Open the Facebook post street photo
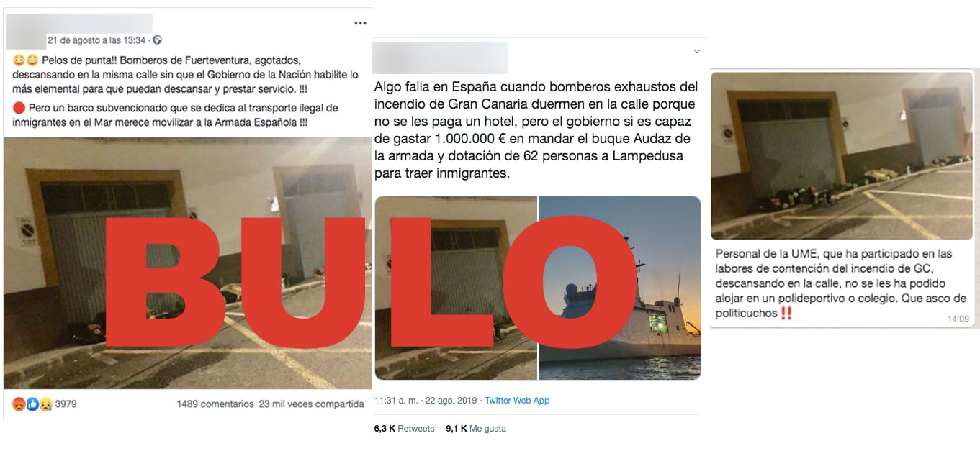This screenshot has width=980, height=451. coord(187,263)
